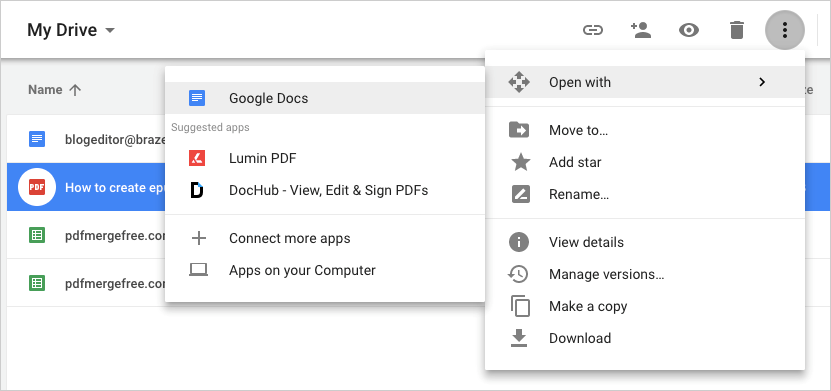Click the laptop icon for Apps on your Computer
Image resolution: width=831 pixels, height=391 pixels.
coord(198,270)
